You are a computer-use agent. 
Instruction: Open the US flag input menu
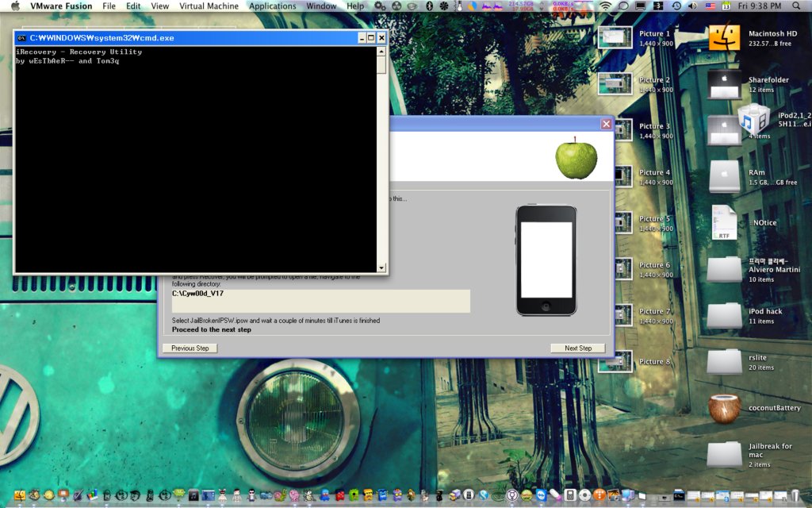click(710, 6)
